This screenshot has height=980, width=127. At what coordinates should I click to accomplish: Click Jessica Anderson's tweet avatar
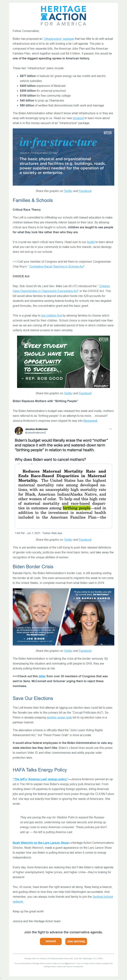pyautogui.click(x=19, y=431)
